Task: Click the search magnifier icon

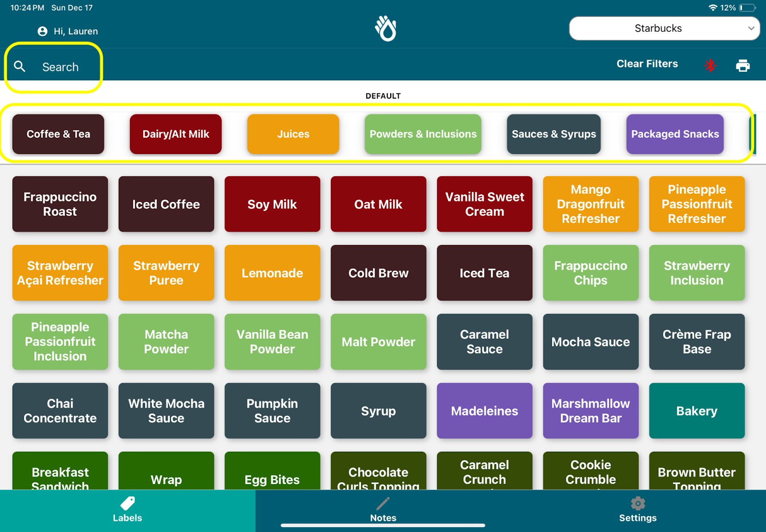Action: coord(20,66)
